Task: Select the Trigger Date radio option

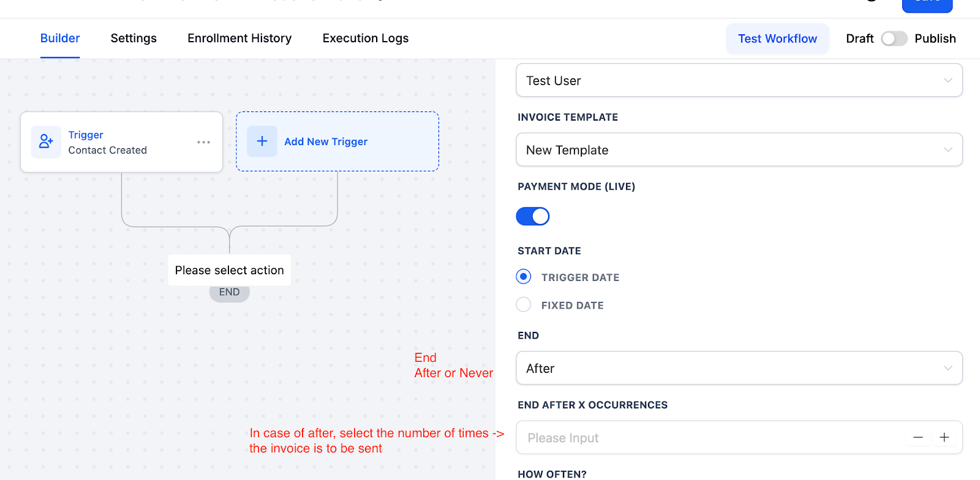Action: pyautogui.click(x=524, y=277)
